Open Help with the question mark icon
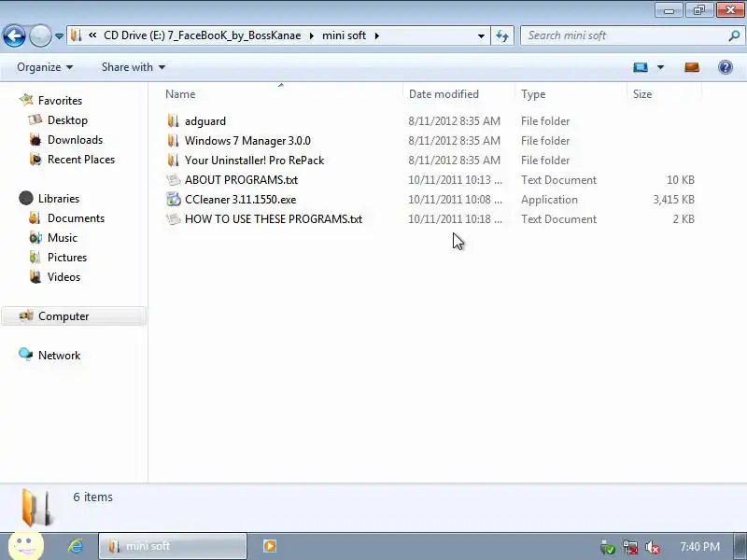747x560 pixels. click(x=726, y=67)
